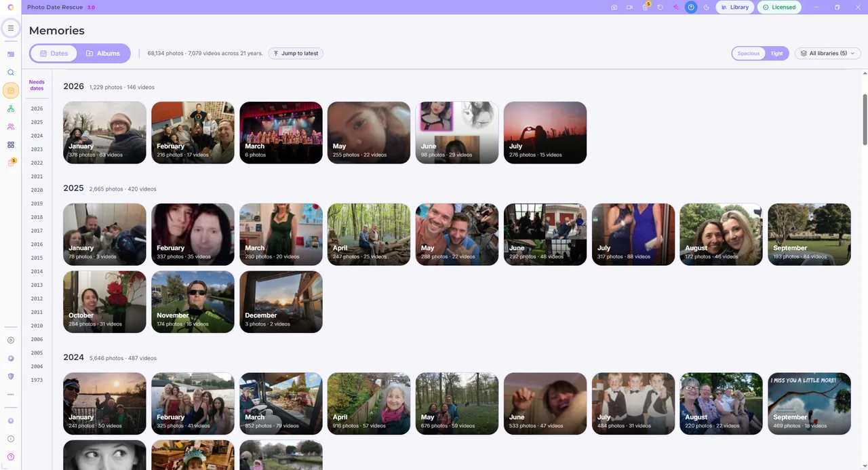Click the undo arrow icon in the title bar
868x470 pixels.
660,7
